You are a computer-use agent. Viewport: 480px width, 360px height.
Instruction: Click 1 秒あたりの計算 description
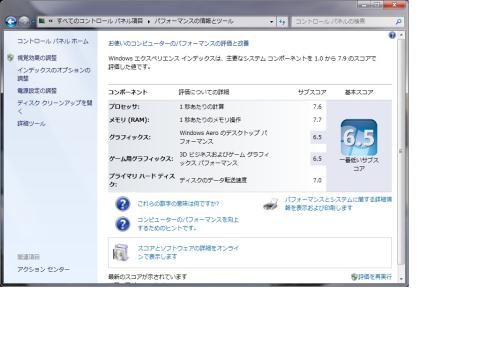201,107
